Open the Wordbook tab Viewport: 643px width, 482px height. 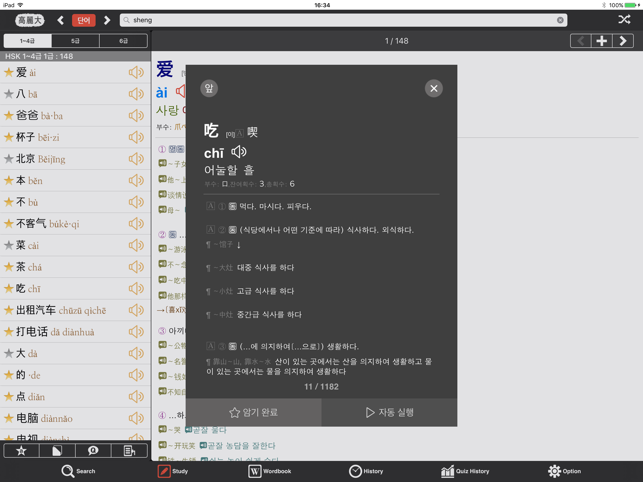coord(270,471)
